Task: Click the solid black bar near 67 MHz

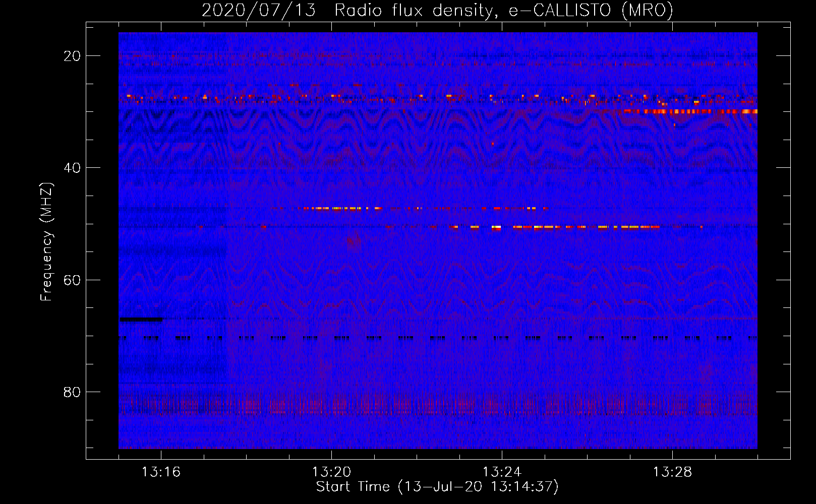Action: [x=141, y=319]
